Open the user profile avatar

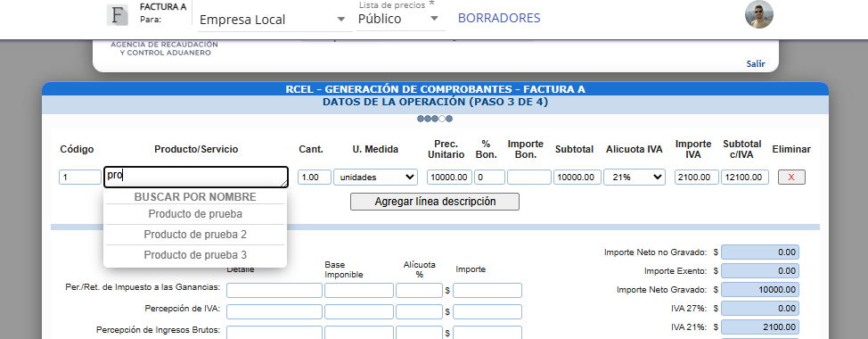pos(758,14)
